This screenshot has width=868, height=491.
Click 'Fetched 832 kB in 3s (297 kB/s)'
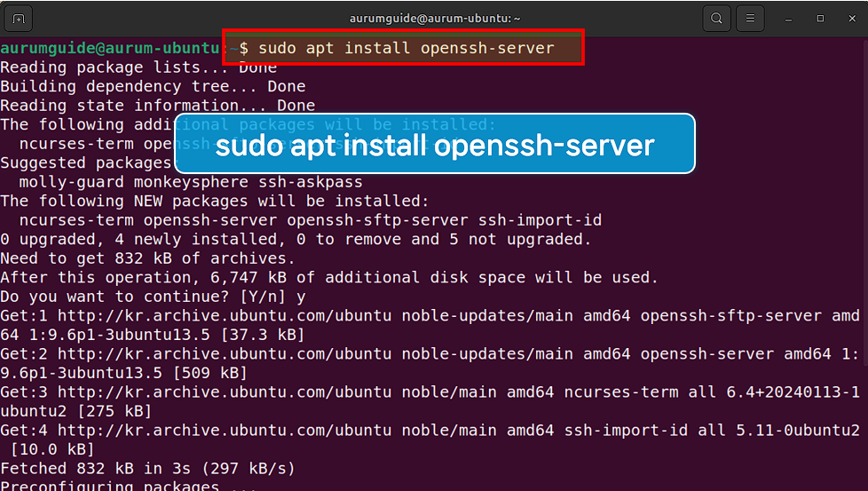tap(148, 469)
